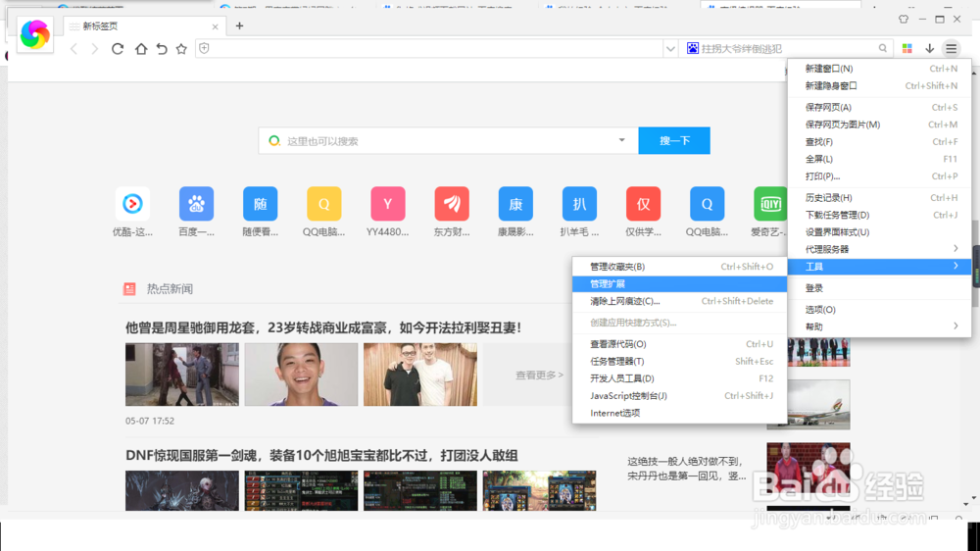Open 选项(O) in the menu
The height and width of the screenshot is (551, 980).
click(880, 310)
